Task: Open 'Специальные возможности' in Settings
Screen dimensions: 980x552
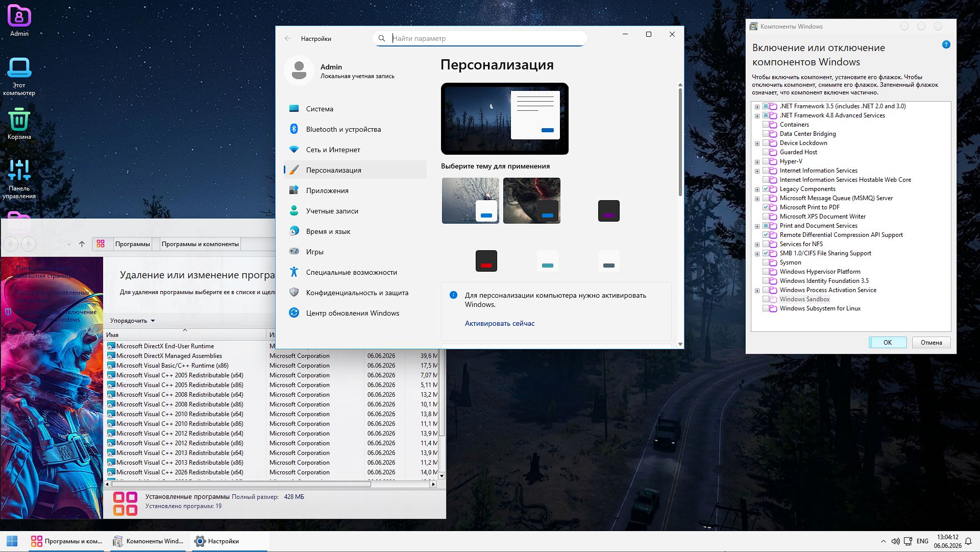Action: click(x=355, y=272)
